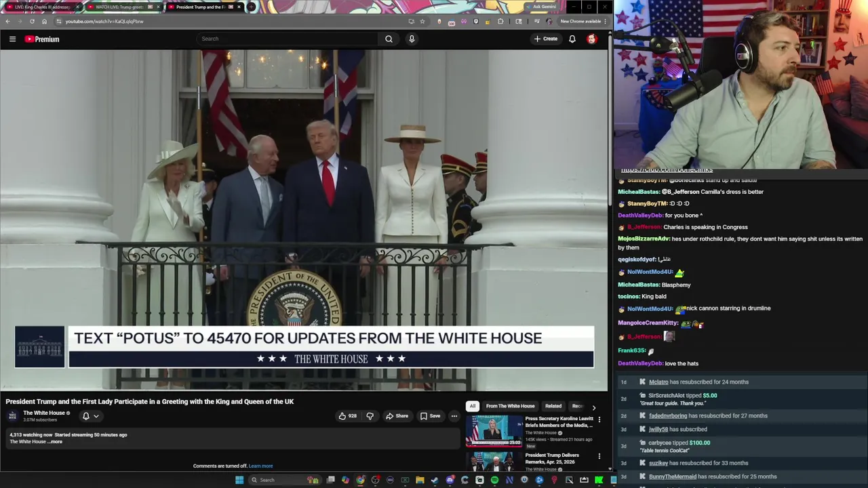Switch to WATCH LIVE: Trump greets tab
Viewport: 868px width, 488px height.
pyautogui.click(x=122, y=7)
